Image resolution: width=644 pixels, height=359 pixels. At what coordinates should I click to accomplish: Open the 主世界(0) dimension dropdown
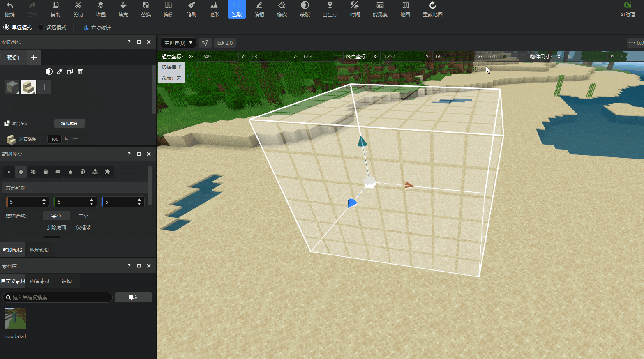[178, 43]
